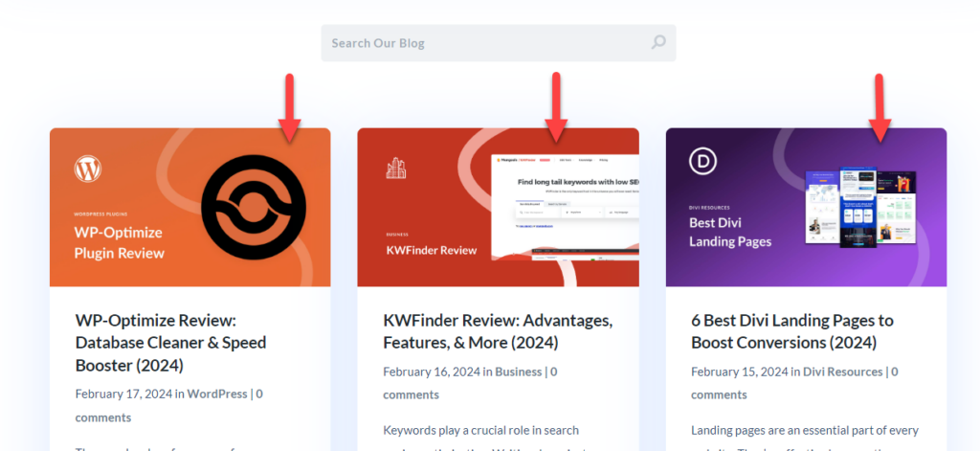Click the KWFinder website screenshot preview image
The image size is (980, 451).
(565, 207)
